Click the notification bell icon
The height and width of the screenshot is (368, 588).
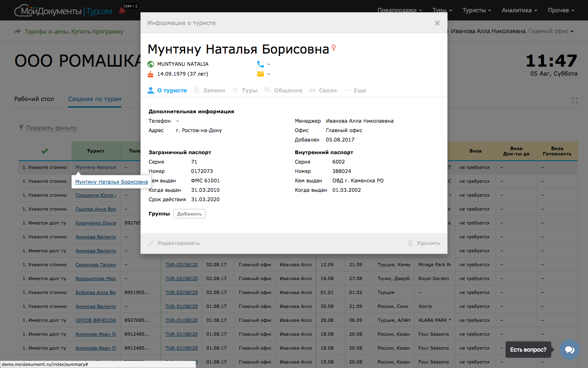pyautogui.click(x=122, y=10)
